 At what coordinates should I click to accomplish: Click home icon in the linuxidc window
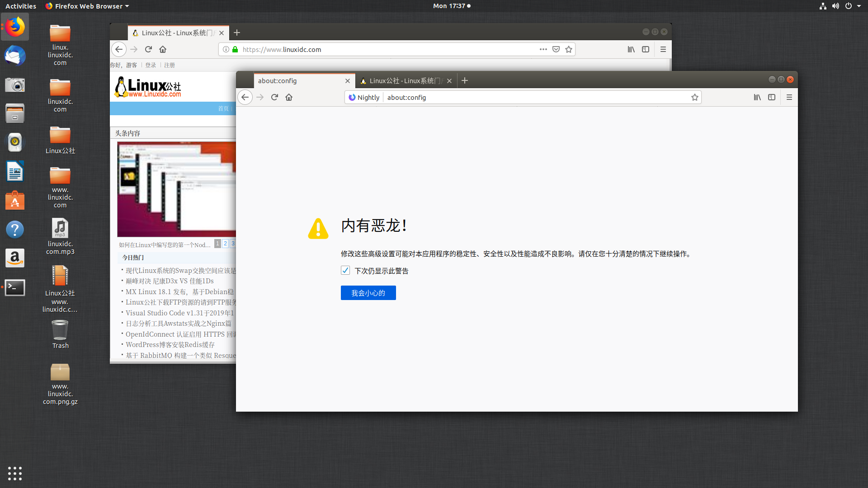pyautogui.click(x=163, y=49)
